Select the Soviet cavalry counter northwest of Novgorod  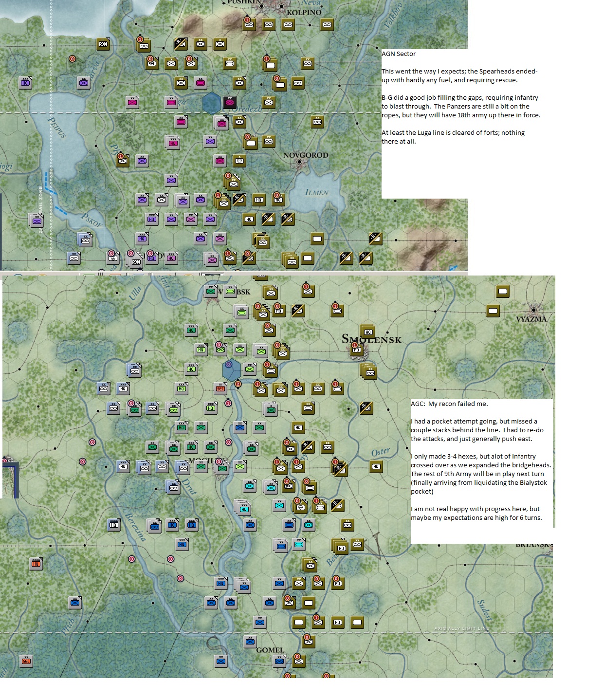click(x=239, y=160)
